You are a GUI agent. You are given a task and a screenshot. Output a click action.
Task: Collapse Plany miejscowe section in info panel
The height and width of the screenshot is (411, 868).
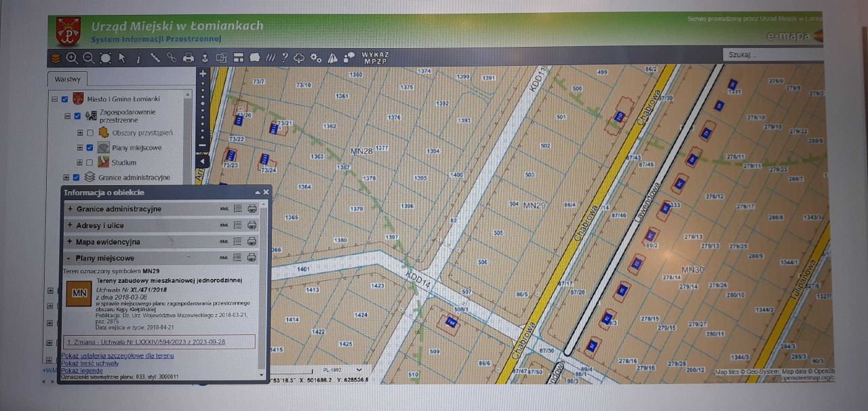[70, 258]
